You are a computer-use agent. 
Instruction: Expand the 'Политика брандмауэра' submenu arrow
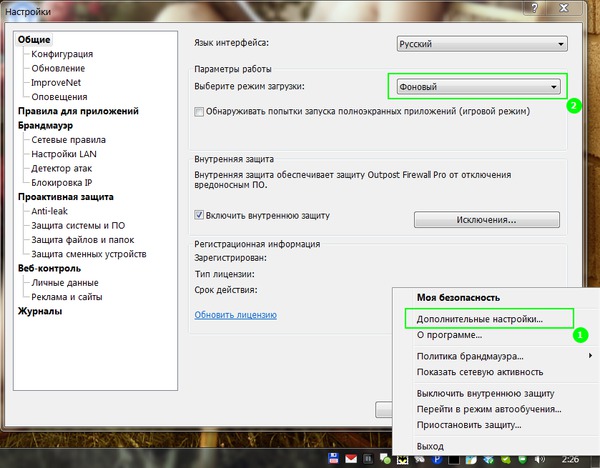pos(590,355)
